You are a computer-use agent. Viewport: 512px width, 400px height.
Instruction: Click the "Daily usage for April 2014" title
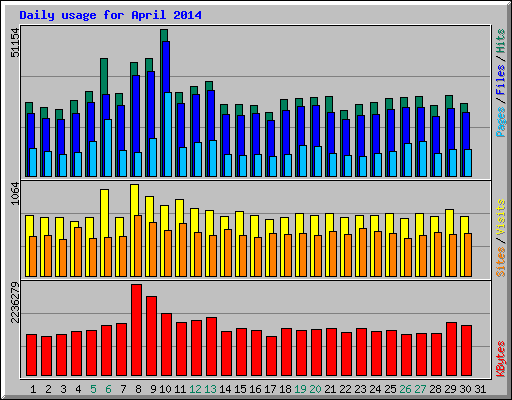(110, 15)
